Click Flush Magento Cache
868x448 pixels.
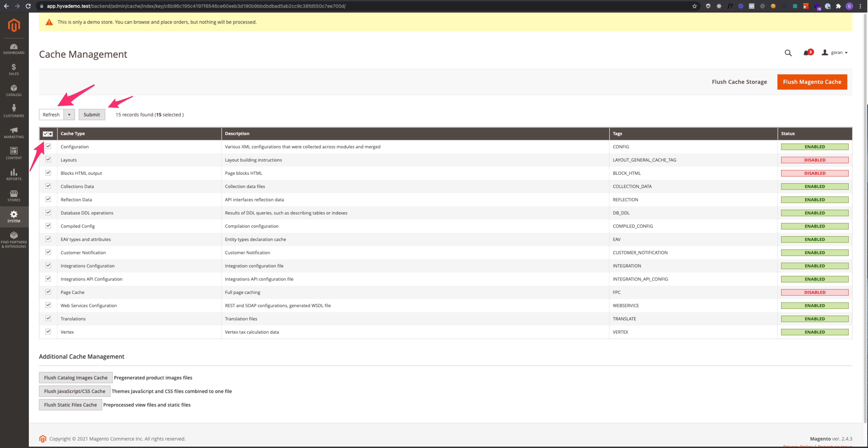click(812, 82)
